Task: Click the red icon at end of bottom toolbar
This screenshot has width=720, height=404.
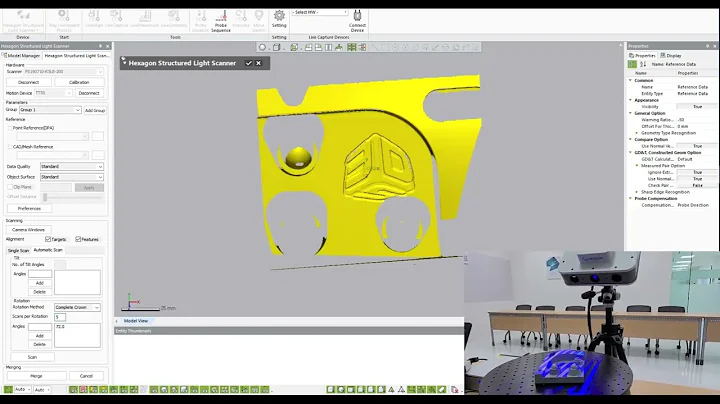Action: click(455, 389)
